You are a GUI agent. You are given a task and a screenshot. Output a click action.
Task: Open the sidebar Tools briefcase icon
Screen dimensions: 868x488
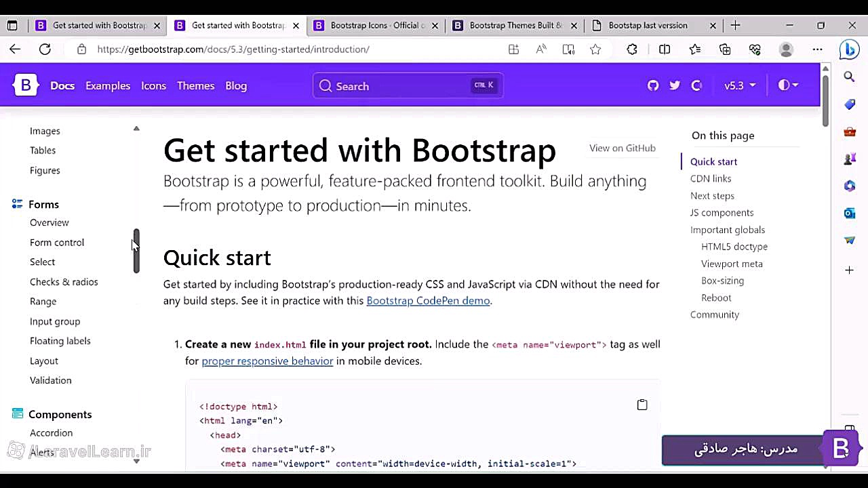[x=849, y=131]
